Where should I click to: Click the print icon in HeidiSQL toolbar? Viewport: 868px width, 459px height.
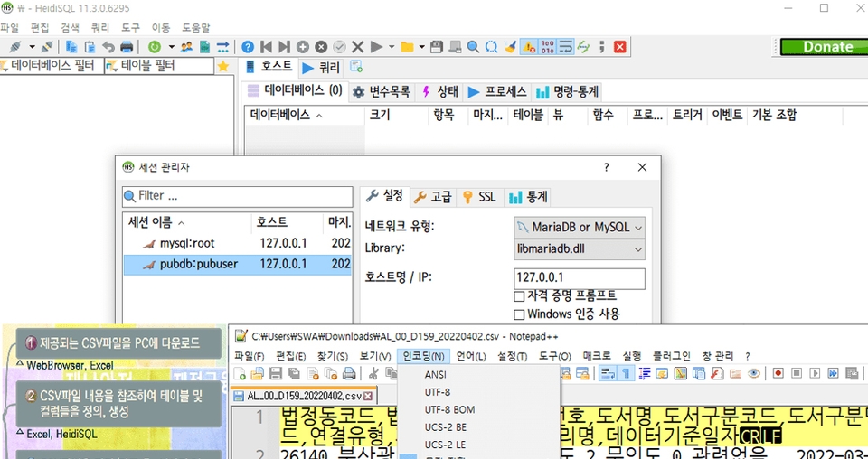(x=127, y=47)
